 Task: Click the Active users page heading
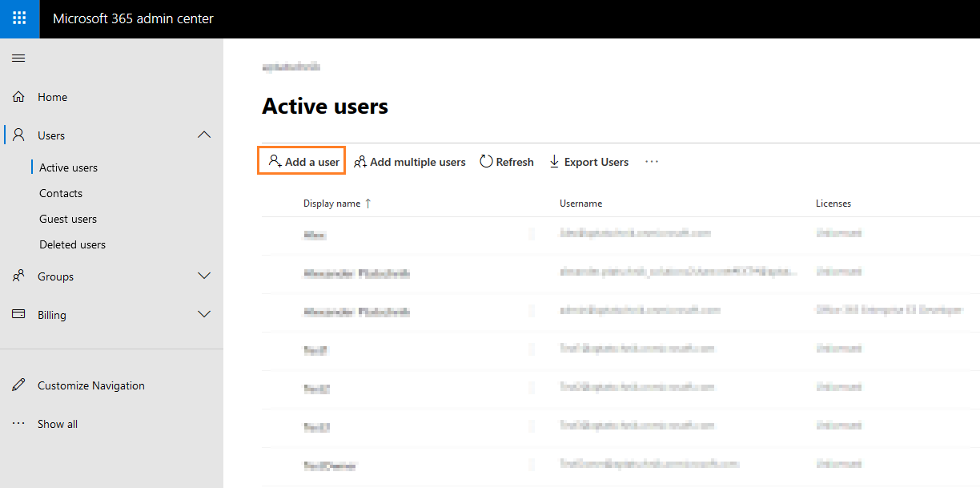click(x=325, y=106)
